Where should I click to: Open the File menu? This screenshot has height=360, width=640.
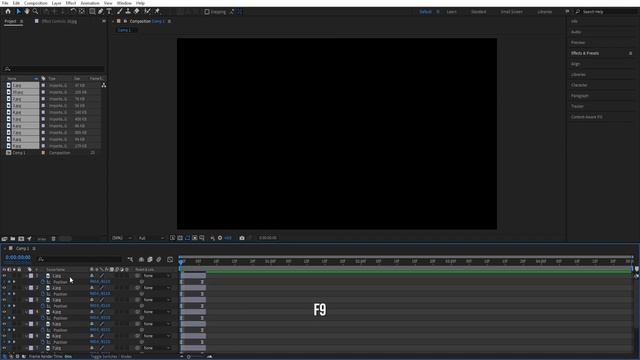pos(5,3)
